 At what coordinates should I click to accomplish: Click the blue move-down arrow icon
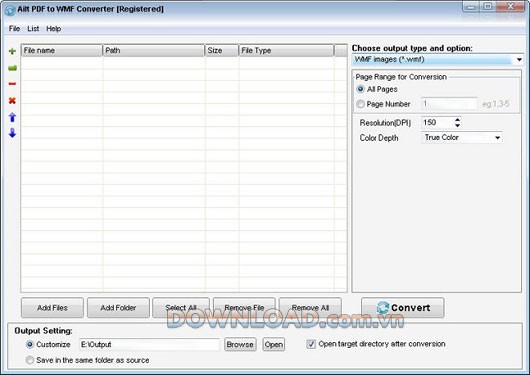[12, 133]
